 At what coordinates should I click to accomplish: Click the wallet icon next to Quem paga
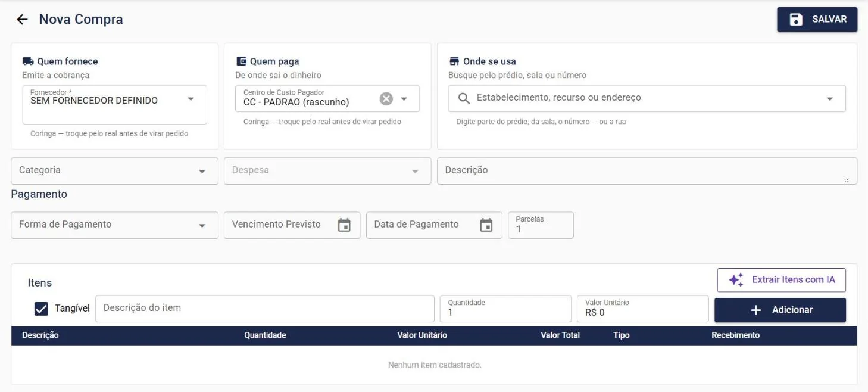click(x=241, y=61)
